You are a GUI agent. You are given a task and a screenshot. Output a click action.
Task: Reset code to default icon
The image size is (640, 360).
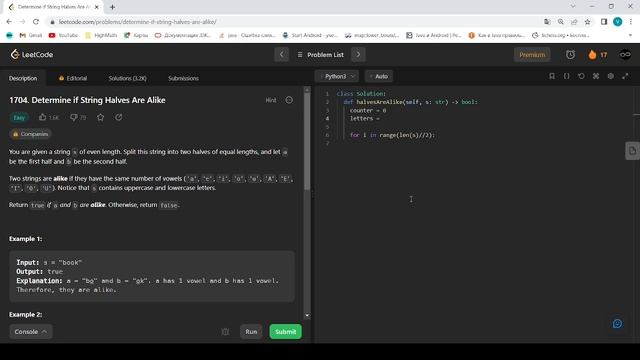(581, 76)
